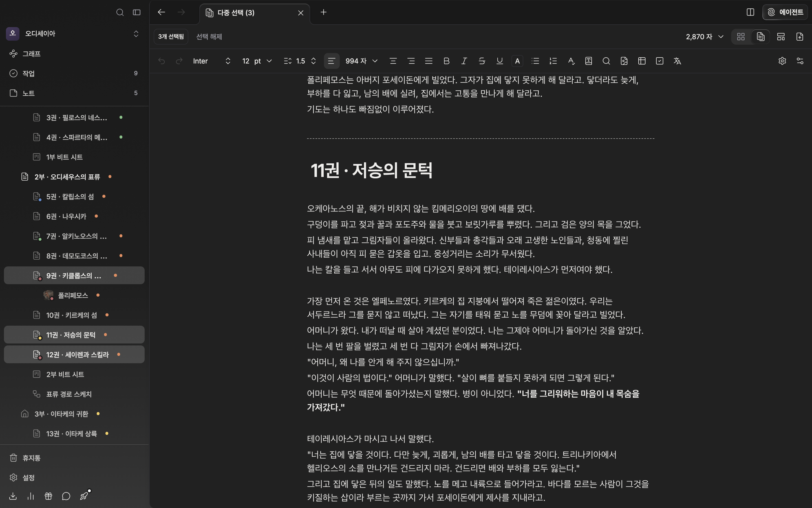Undo last edit
The height and width of the screenshot is (508, 812).
click(162, 61)
